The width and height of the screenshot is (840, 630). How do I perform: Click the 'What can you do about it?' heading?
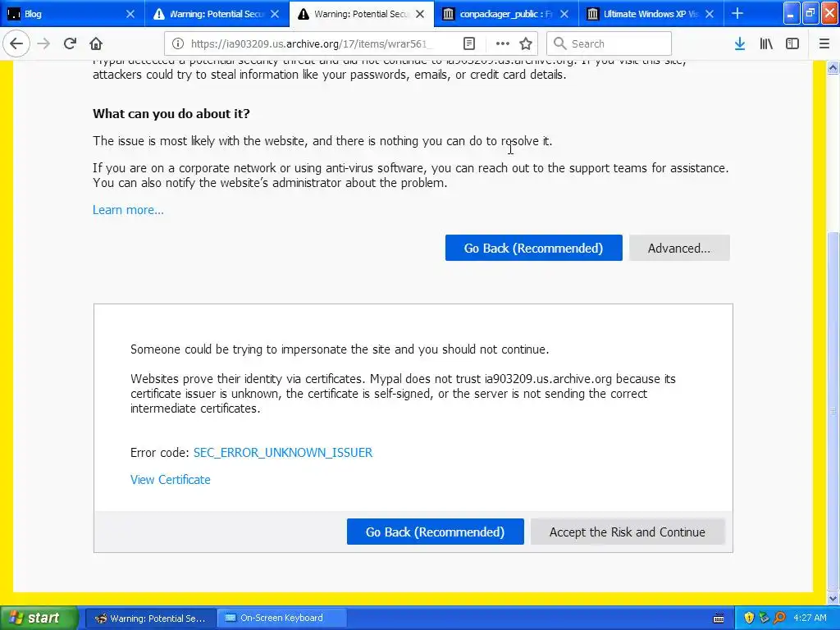coord(171,113)
